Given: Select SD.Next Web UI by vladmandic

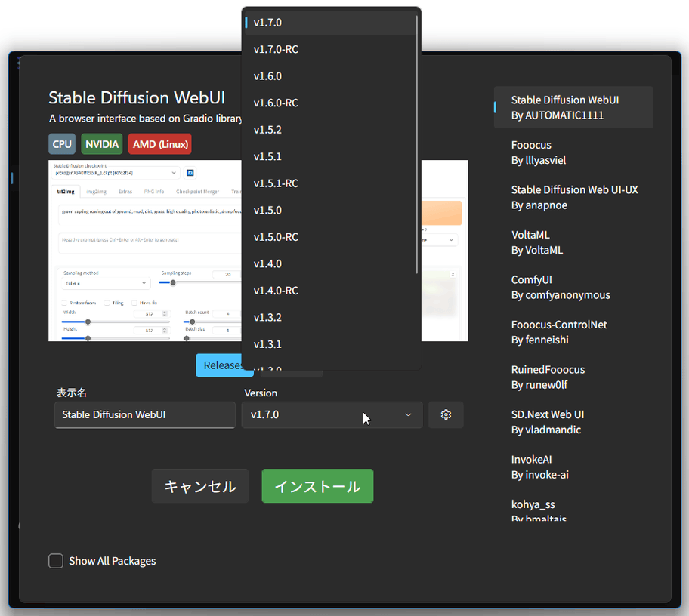Looking at the screenshot, I should pyautogui.click(x=573, y=422).
